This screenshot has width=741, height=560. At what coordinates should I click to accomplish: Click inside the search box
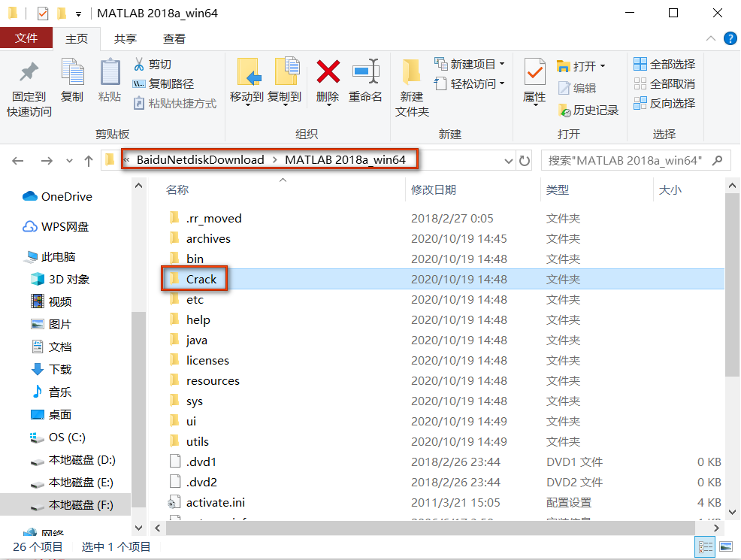click(x=631, y=160)
